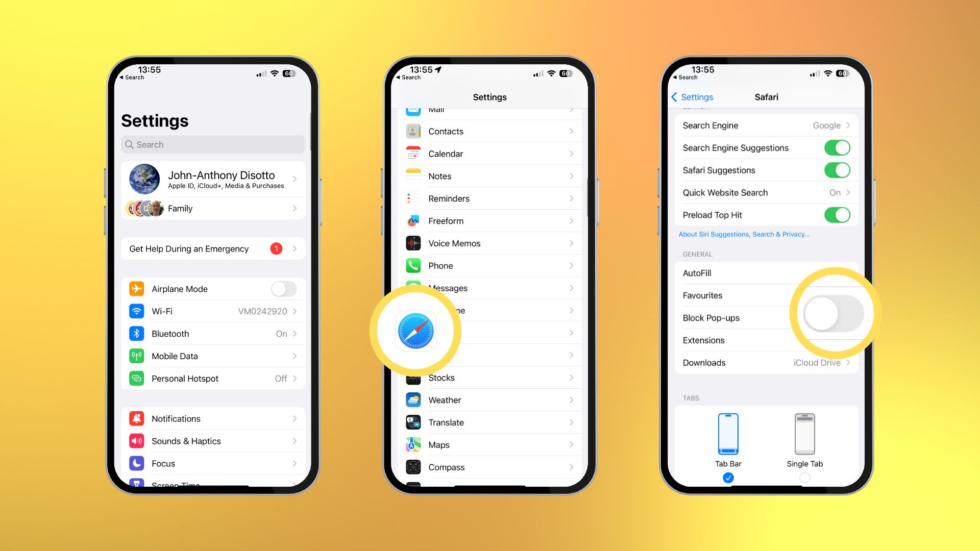Enable Search Engine Suggestions toggle
The height and width of the screenshot is (551, 980).
tap(838, 147)
